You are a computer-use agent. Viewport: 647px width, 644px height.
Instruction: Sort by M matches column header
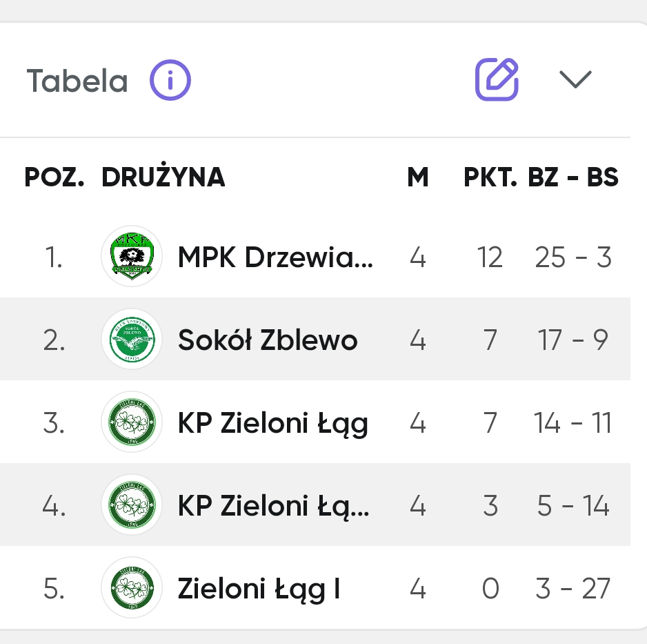pos(417,177)
